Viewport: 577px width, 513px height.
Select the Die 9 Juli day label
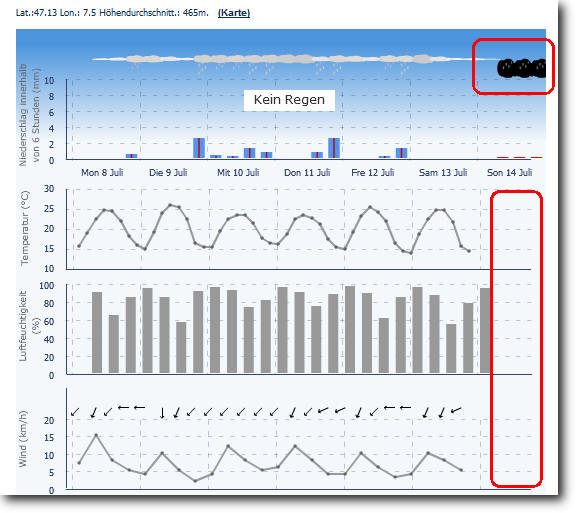pyautogui.click(x=168, y=172)
